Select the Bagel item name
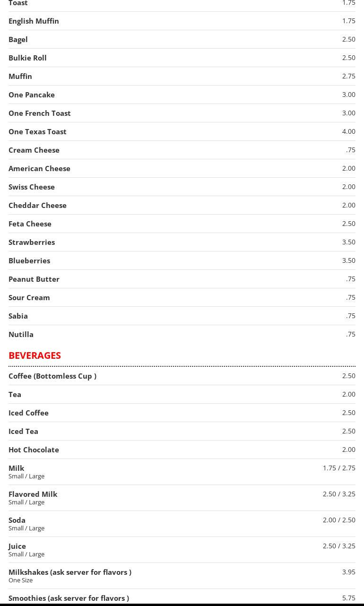The height and width of the screenshot is (606, 364). click(x=18, y=39)
